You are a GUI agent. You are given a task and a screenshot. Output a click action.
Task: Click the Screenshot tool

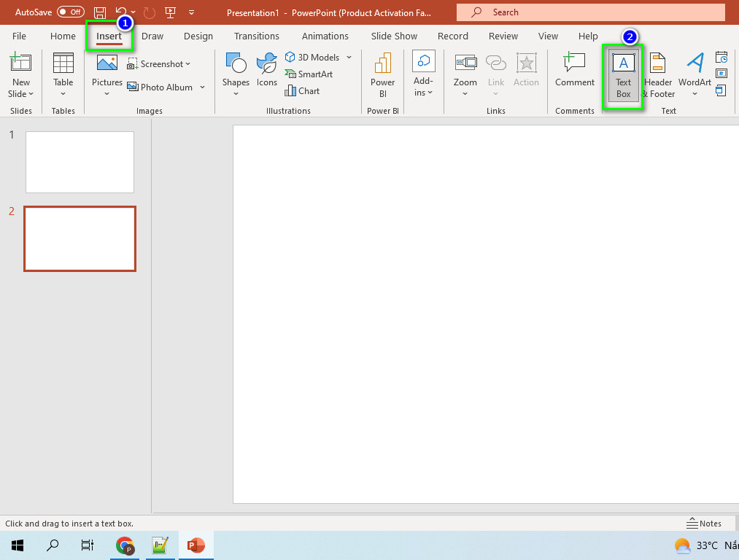point(159,63)
